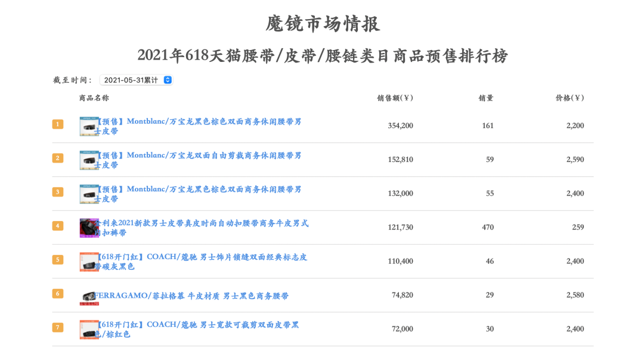The width and height of the screenshot is (644, 352).
Task: Click the 商品名称 column header
Action: pyautogui.click(x=94, y=98)
